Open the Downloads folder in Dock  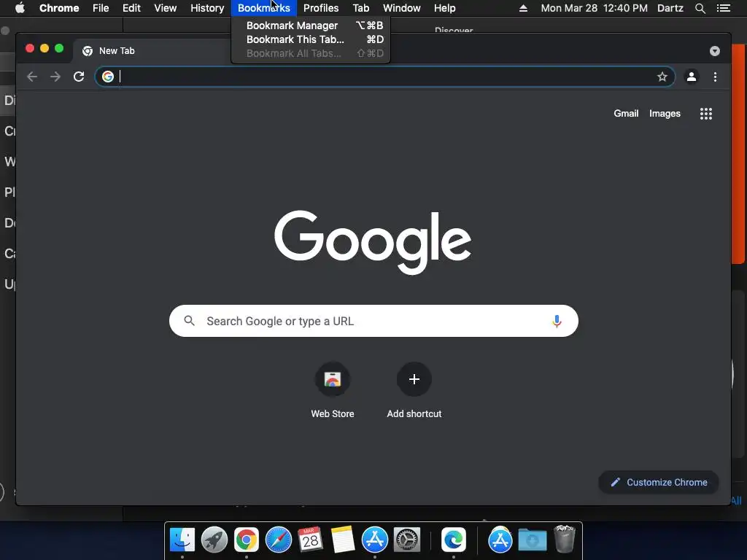coord(532,540)
